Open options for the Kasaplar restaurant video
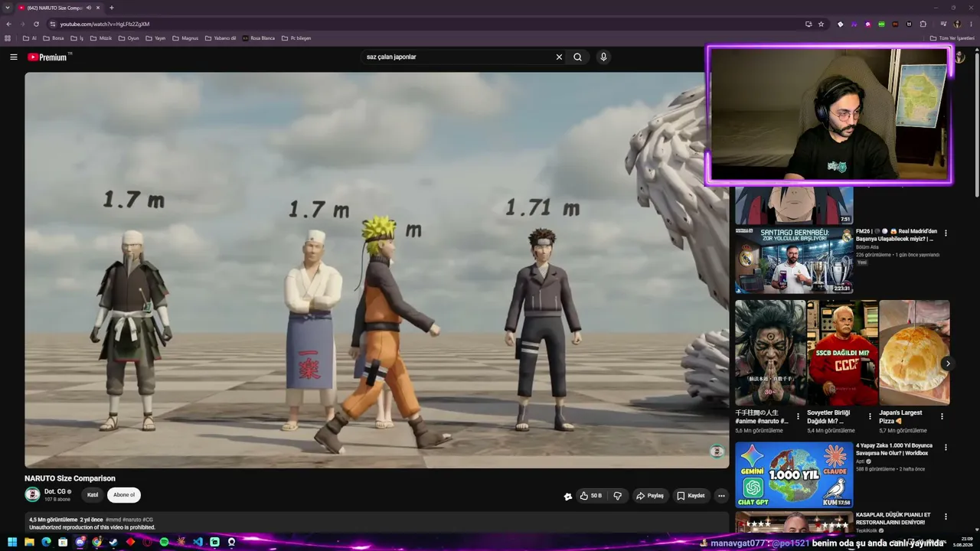 pyautogui.click(x=946, y=517)
